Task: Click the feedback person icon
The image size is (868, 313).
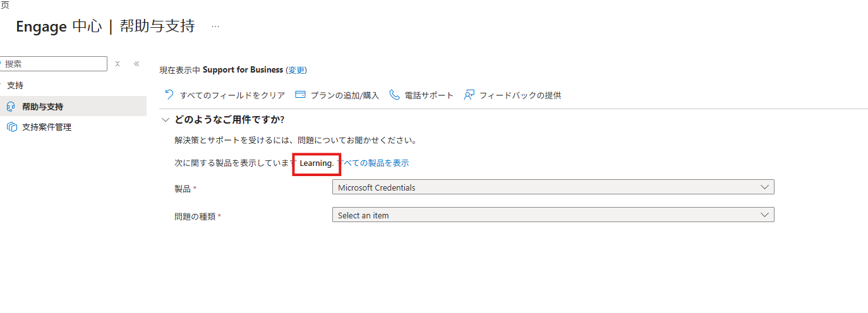Action: 469,95
